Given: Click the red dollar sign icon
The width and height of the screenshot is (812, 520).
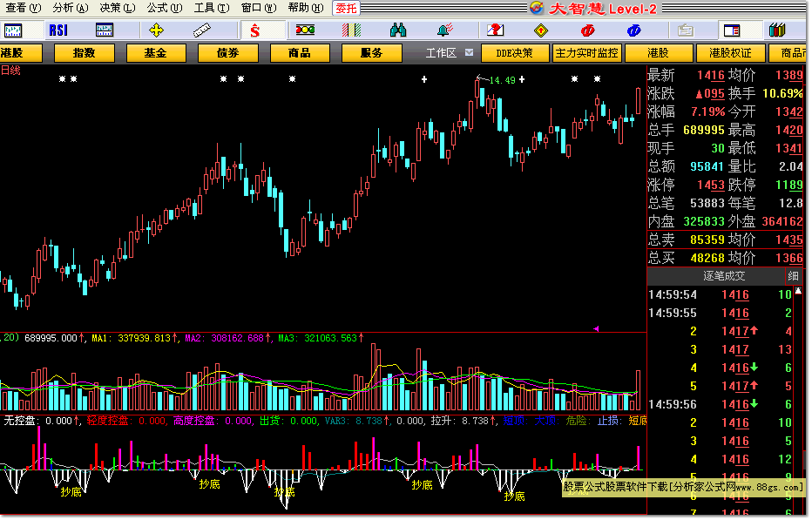Looking at the screenshot, I should pos(254,30).
